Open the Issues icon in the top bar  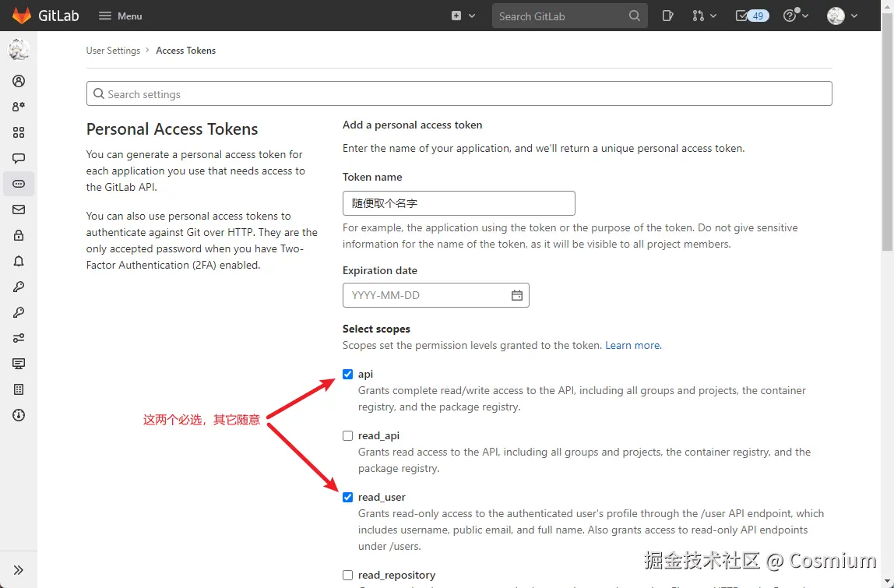click(x=667, y=16)
